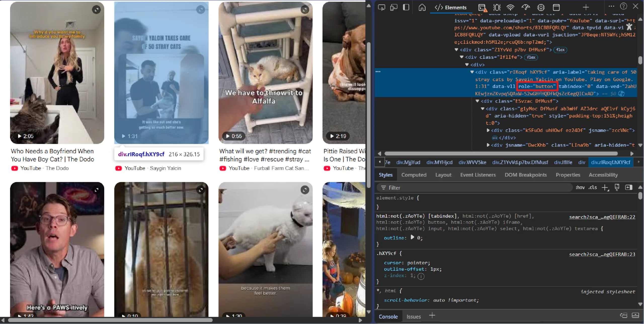
Task: Toggle class editor with .cls
Action: coord(593,187)
